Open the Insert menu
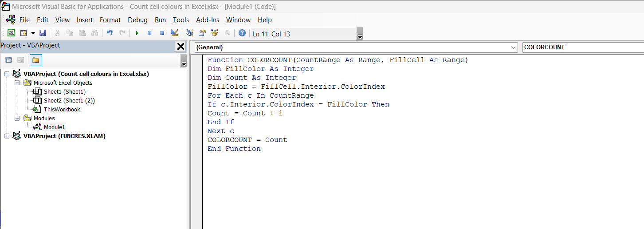644x229 pixels. 85,20
